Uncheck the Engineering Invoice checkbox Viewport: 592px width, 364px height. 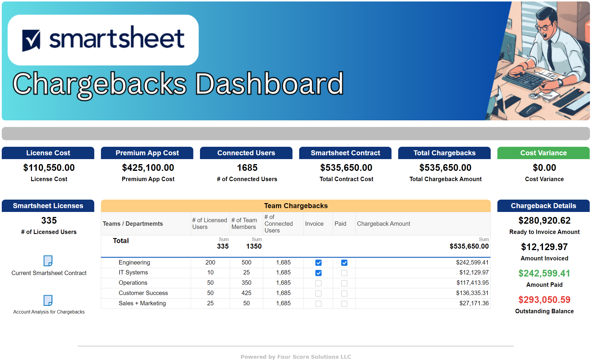click(x=318, y=263)
